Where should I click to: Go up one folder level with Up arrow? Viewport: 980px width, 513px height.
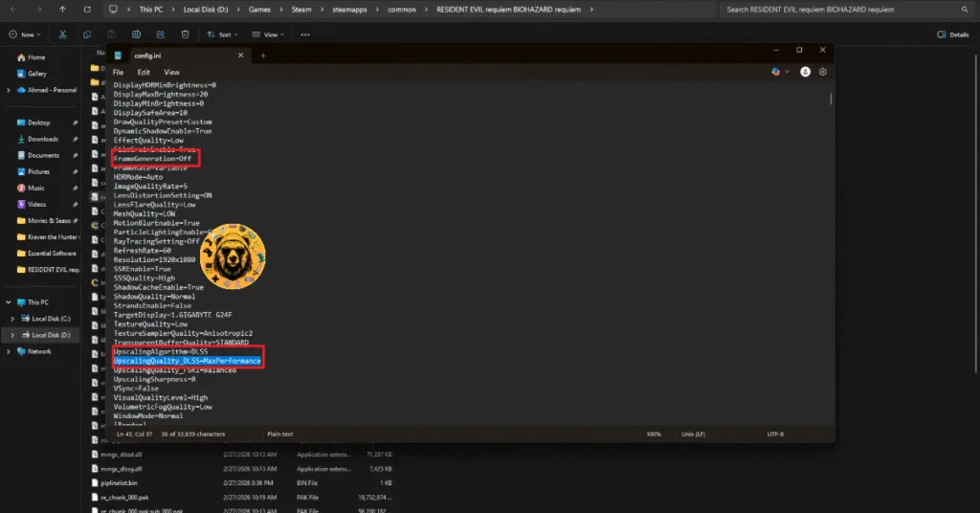pyautogui.click(x=63, y=10)
